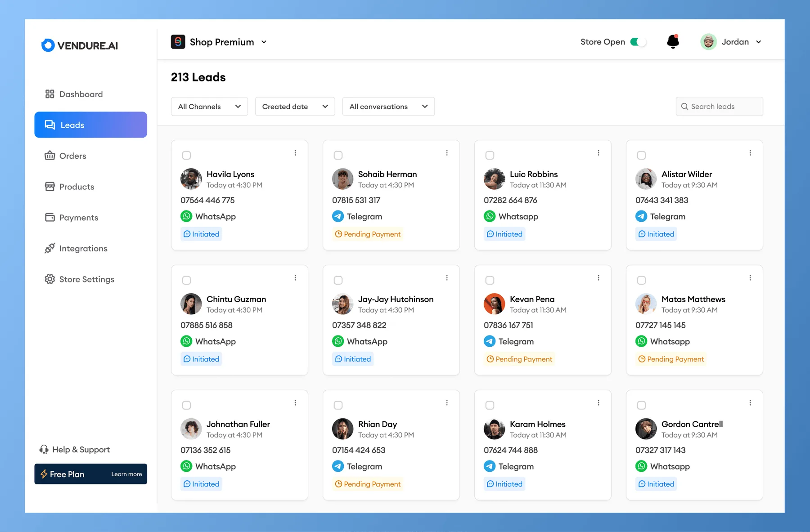Expand the Jordan account menu

coord(731,42)
